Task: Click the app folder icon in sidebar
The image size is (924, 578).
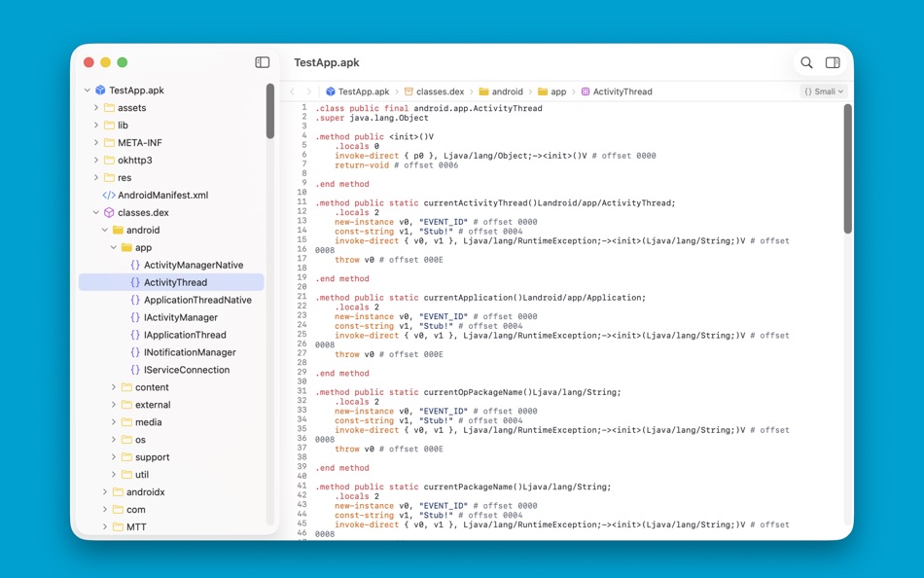Action: coord(126,248)
